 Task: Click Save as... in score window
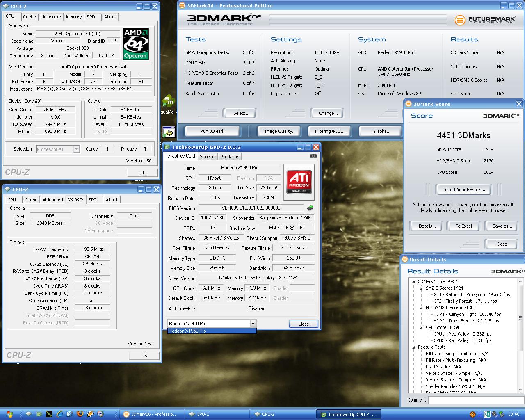click(x=502, y=226)
